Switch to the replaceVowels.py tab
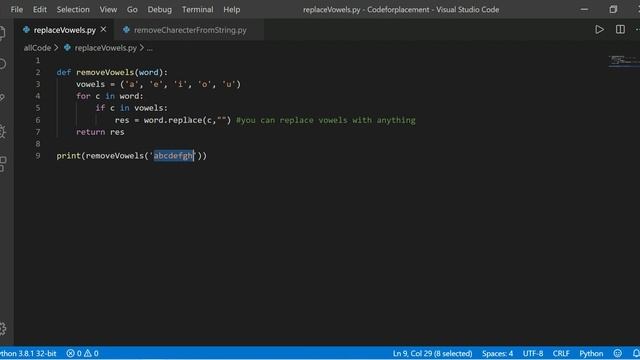640x360 pixels. 64,30
